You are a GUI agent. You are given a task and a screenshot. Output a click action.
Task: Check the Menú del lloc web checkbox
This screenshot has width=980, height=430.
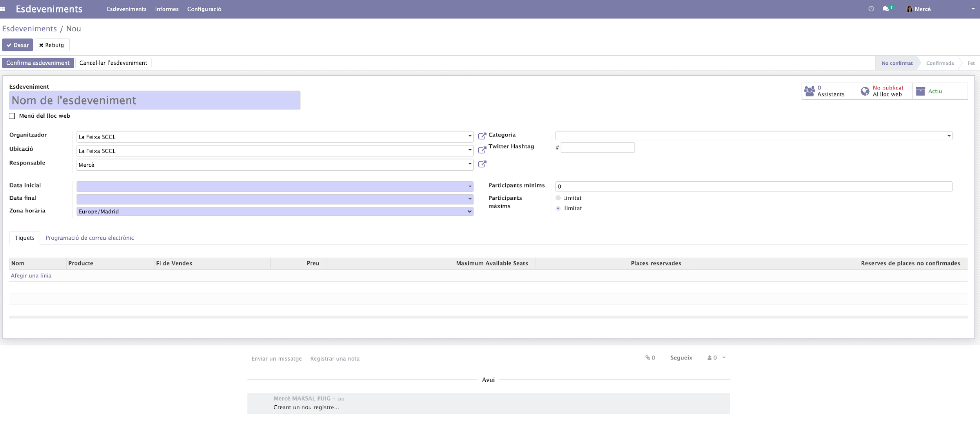click(12, 116)
